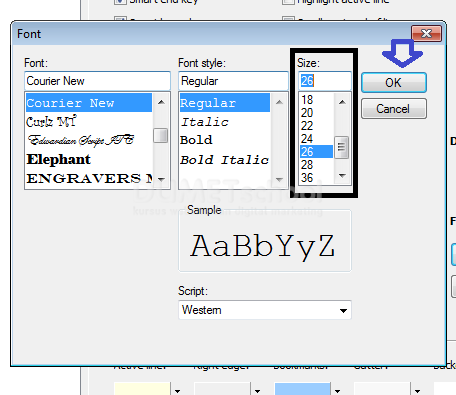This screenshot has height=395, width=456.
Task: Select Engravers MT in font list
Action: coord(89,178)
